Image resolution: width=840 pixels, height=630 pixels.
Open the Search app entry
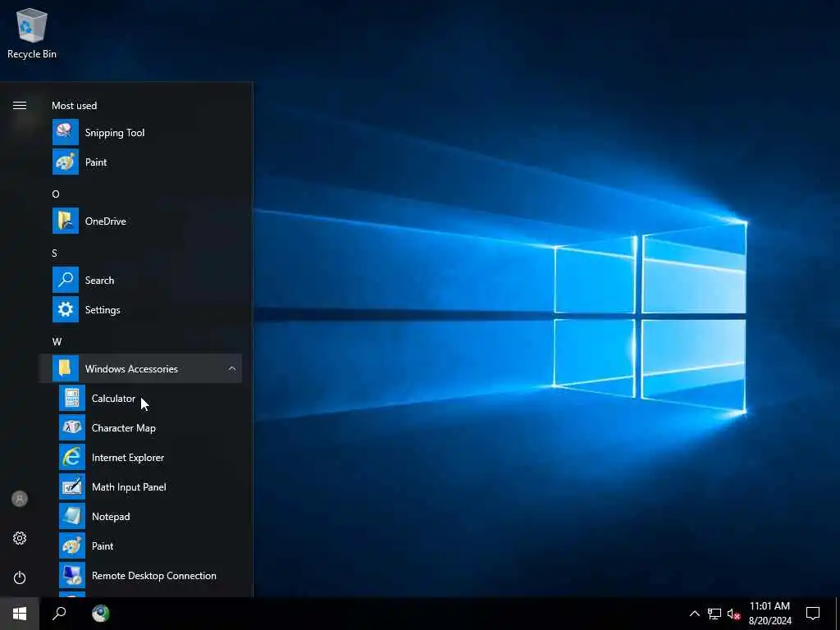pos(140,280)
